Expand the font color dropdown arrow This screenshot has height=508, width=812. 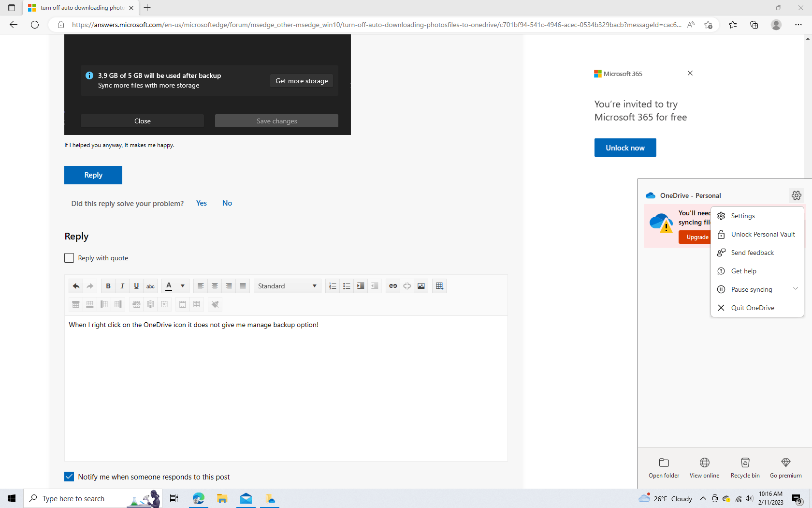183,286
